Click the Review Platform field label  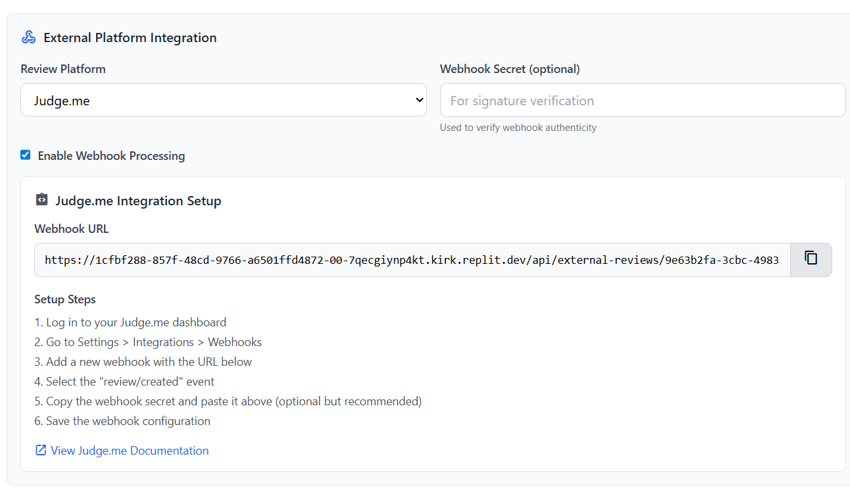(x=63, y=69)
